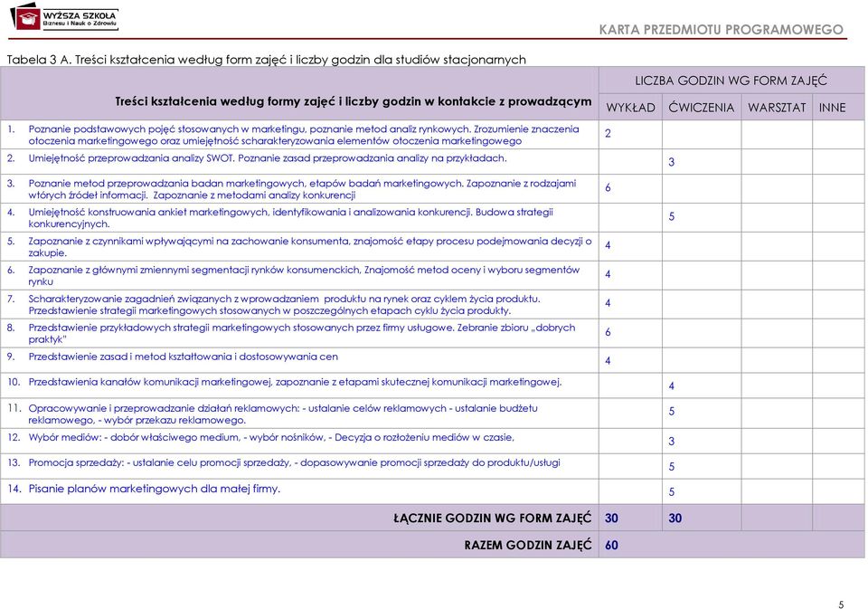The image size is (868, 609).
Task: Click the RAZEM GODZIN ZAJĘĆ label
Action: click(528, 546)
